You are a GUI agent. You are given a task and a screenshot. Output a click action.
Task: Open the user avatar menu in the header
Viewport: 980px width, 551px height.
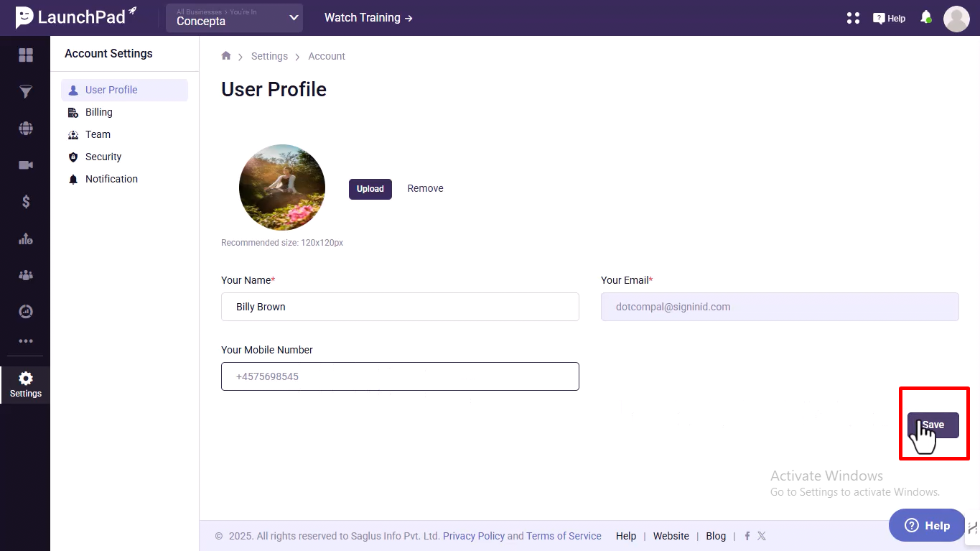(956, 19)
